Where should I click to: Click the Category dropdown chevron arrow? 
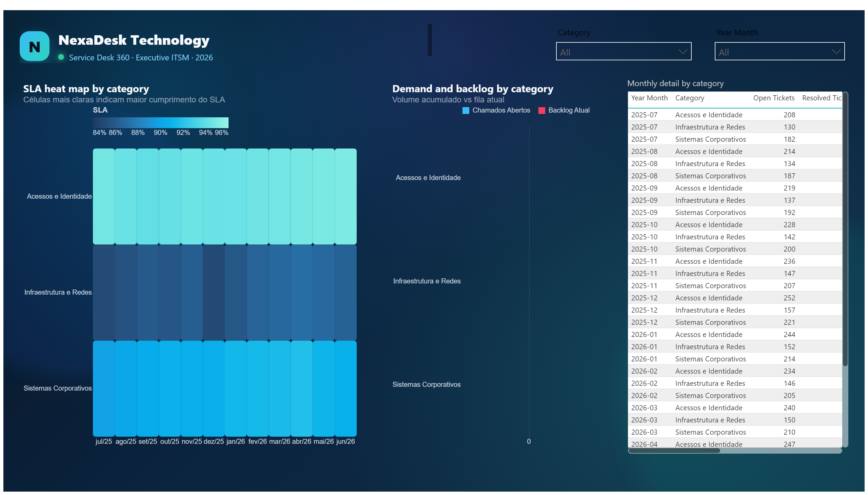tap(683, 52)
